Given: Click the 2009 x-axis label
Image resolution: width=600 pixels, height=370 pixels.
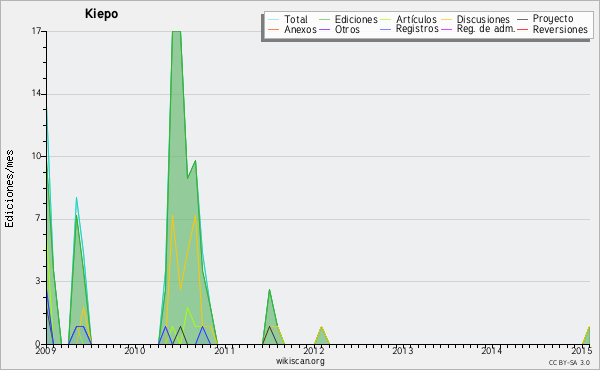Looking at the screenshot, I should [x=46, y=350].
